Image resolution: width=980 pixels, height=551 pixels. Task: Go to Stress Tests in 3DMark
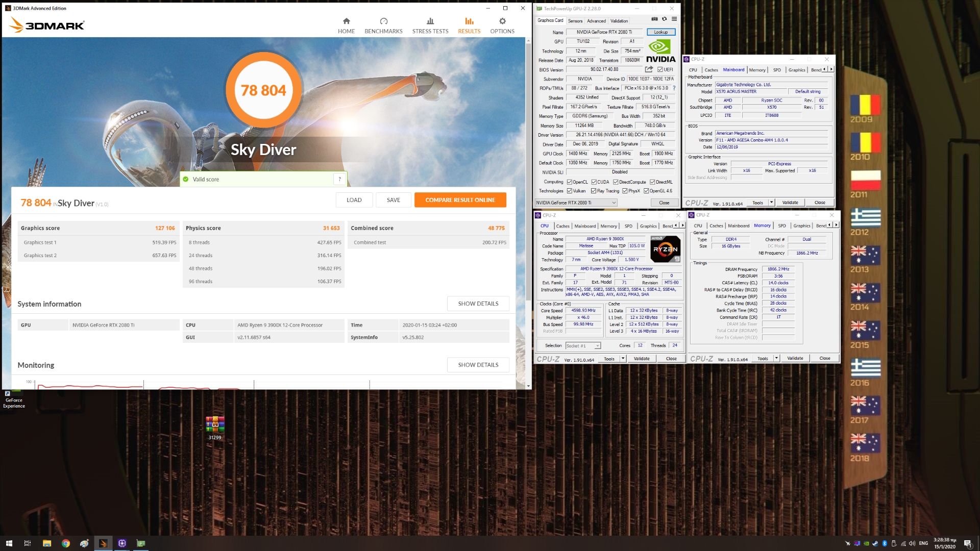[430, 26]
